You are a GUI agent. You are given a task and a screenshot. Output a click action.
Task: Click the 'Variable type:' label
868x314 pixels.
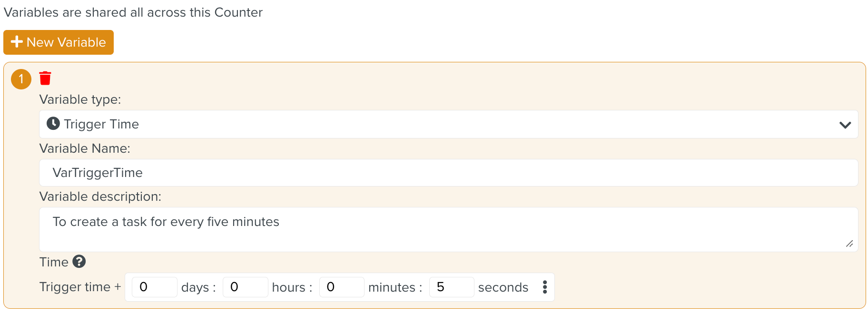[x=80, y=99]
